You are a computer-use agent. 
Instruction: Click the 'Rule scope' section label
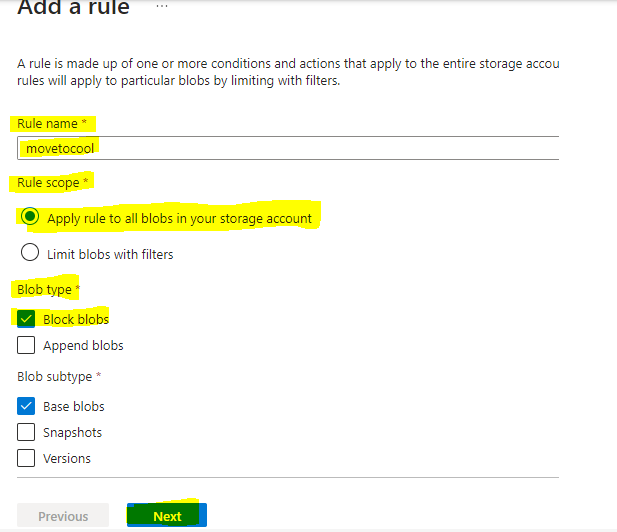48,183
